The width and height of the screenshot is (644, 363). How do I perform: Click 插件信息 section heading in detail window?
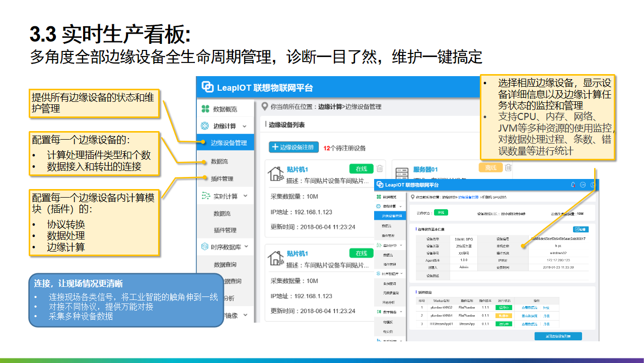click(x=424, y=292)
